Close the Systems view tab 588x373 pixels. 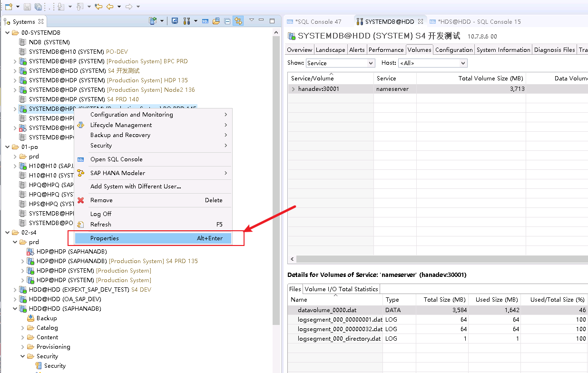click(x=41, y=21)
